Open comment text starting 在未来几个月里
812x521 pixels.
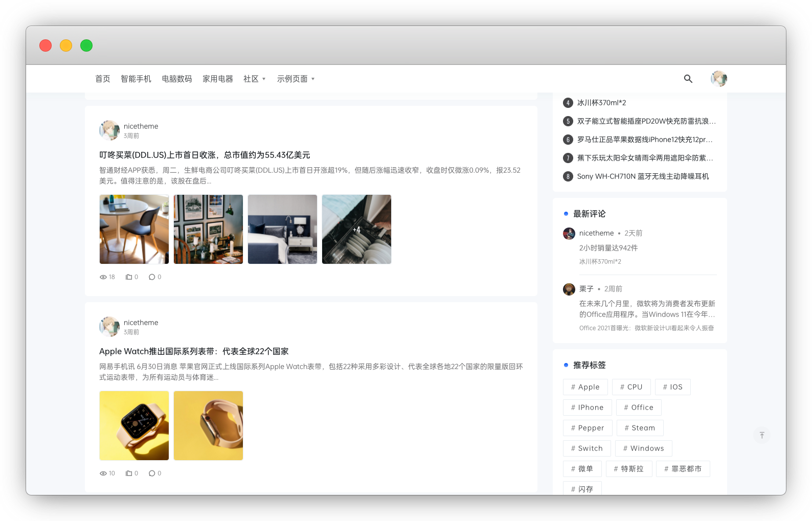coord(647,309)
